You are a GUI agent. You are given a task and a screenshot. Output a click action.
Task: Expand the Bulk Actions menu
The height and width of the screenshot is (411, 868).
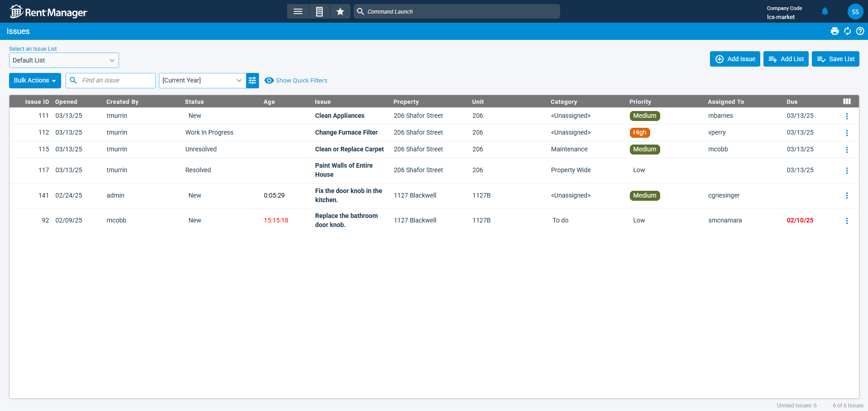[x=34, y=80]
